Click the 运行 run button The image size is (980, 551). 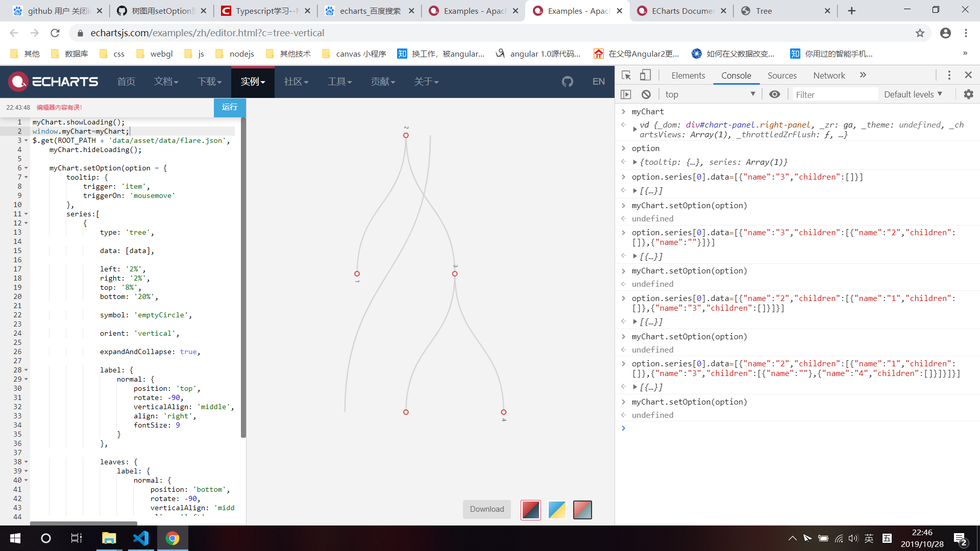[x=230, y=107]
